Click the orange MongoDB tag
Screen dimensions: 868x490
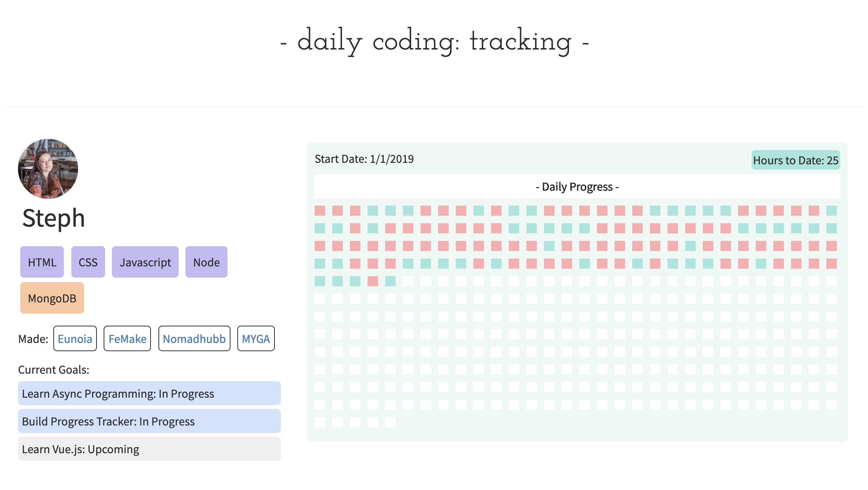click(x=52, y=298)
